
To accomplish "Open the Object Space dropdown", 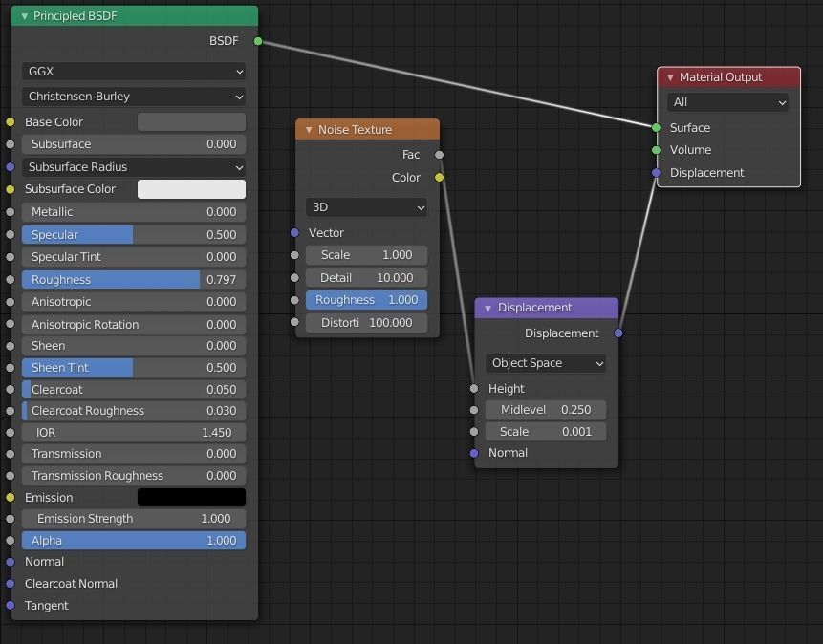I will pos(546,363).
